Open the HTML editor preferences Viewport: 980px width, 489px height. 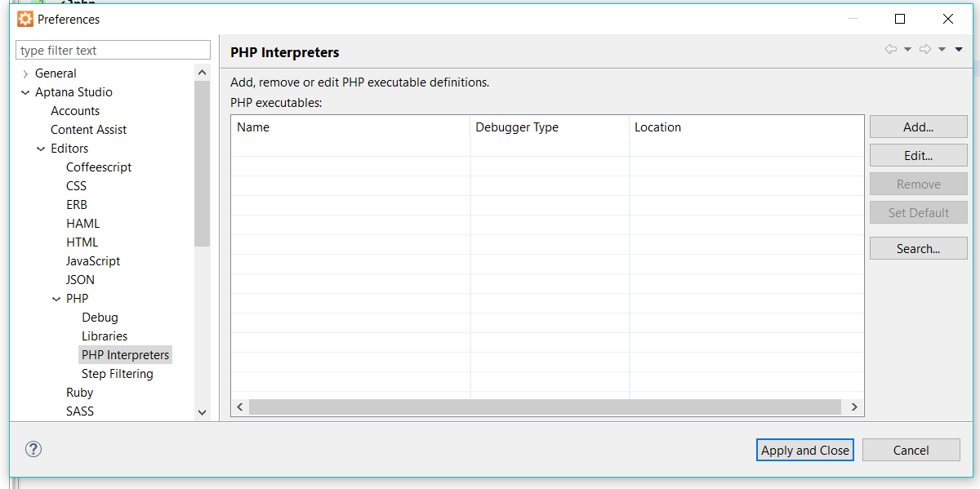82,242
